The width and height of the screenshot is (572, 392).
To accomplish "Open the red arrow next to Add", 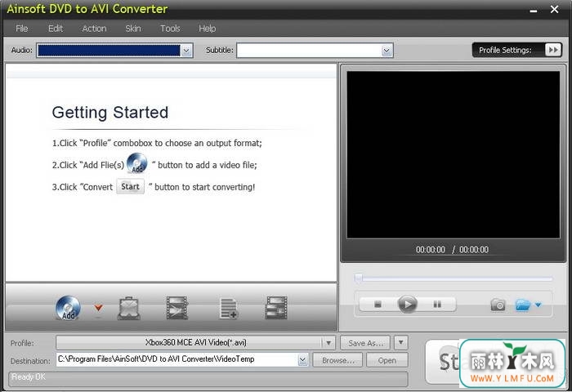I will pos(98,308).
